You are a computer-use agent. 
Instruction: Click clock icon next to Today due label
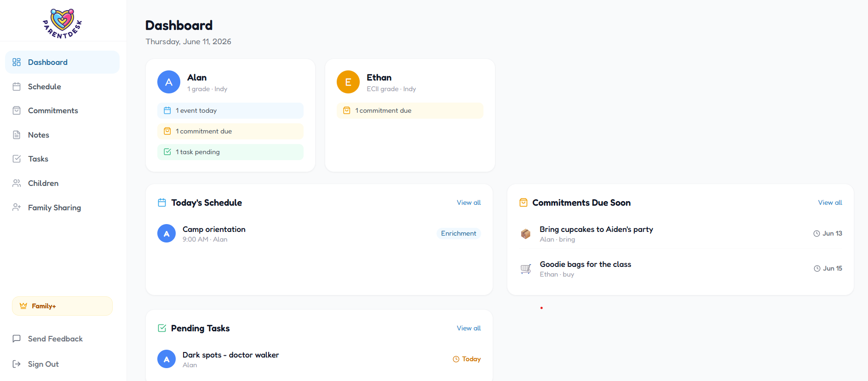[456, 359]
